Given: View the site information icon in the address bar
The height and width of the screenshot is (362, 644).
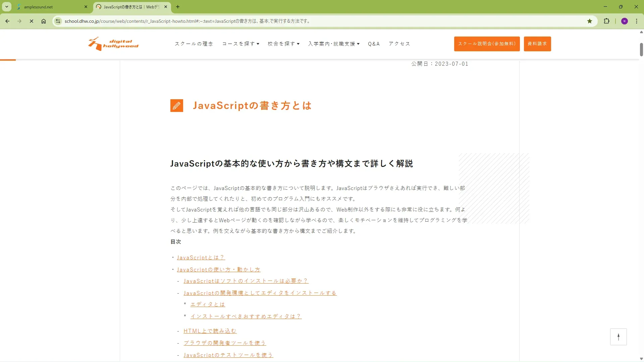Looking at the screenshot, I should (58, 21).
